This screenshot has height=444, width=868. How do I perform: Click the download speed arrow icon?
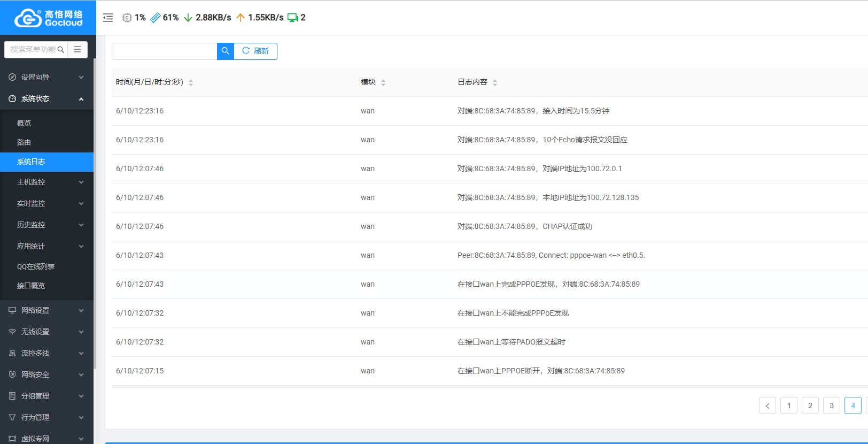click(x=188, y=18)
